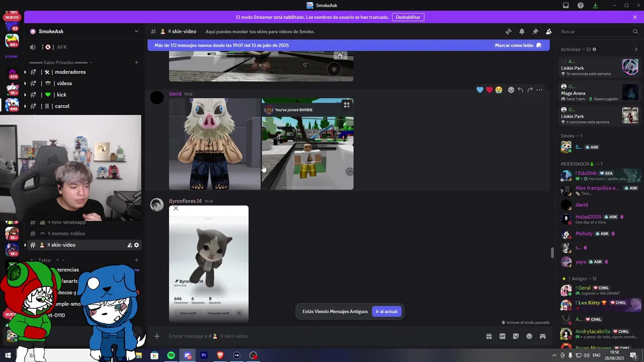Screen dimensions: 644x362
Task: Open notification settings bell icon
Action: click(522, 31)
